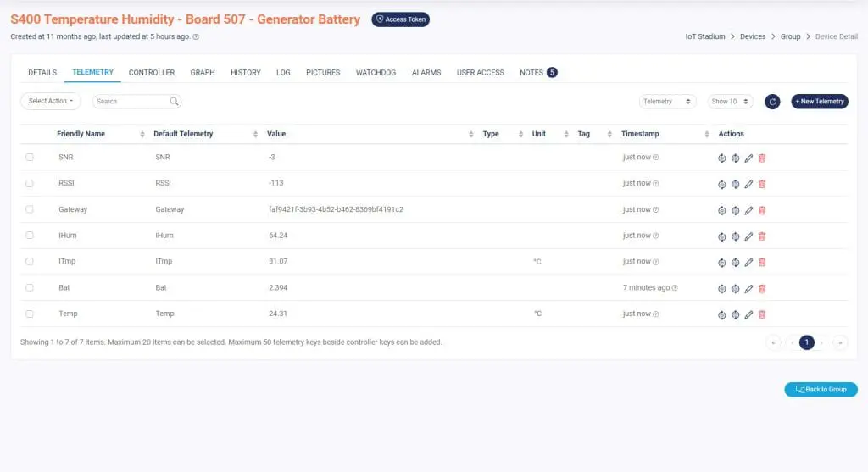The height and width of the screenshot is (472, 868).
Task: Select the Gateway row checkbox
Action: pos(30,209)
